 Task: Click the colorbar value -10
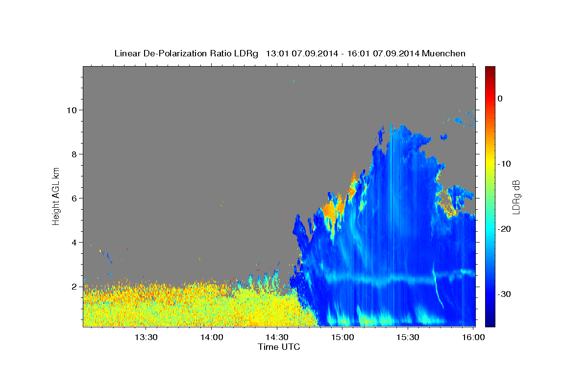coord(505,164)
